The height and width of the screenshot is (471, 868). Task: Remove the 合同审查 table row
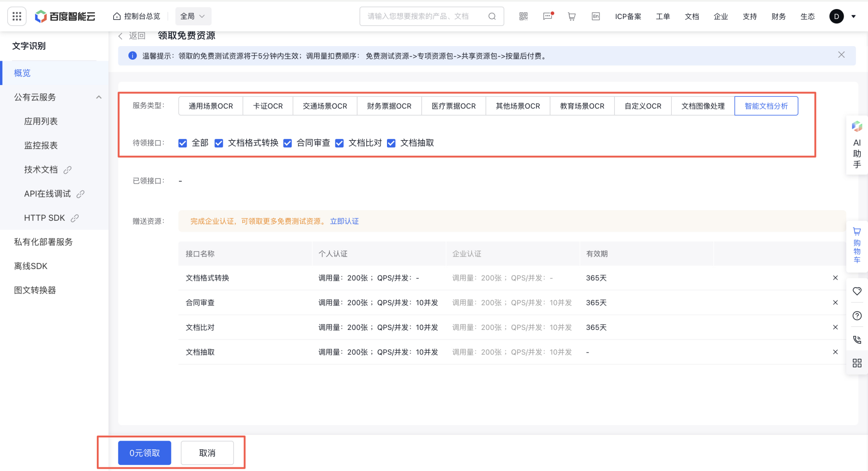(x=835, y=302)
